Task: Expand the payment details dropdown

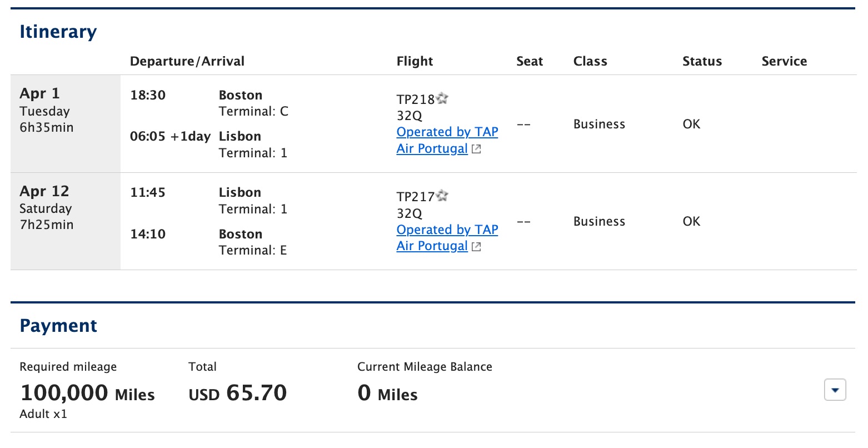Action: point(835,390)
